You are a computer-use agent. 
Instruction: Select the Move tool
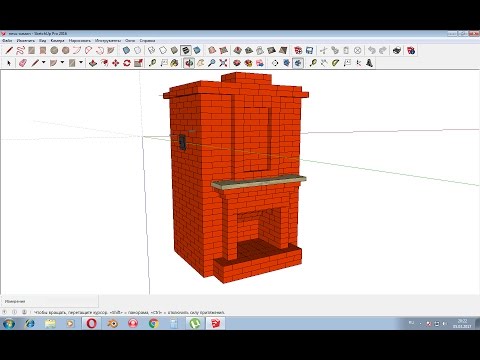tap(115, 63)
